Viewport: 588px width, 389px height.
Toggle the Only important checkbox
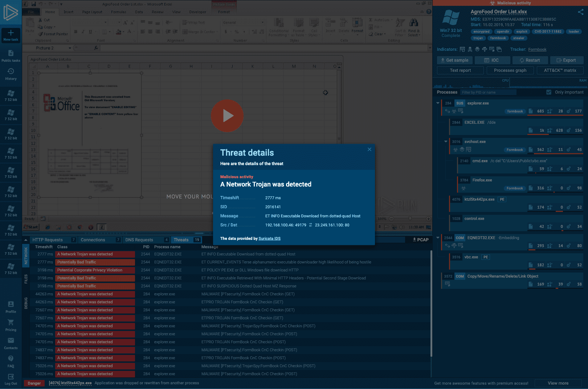click(549, 92)
